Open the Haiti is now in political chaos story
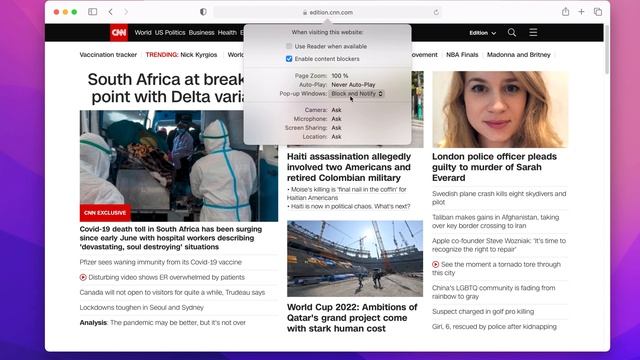Screen dimensions: 640x360 (x=349, y=206)
